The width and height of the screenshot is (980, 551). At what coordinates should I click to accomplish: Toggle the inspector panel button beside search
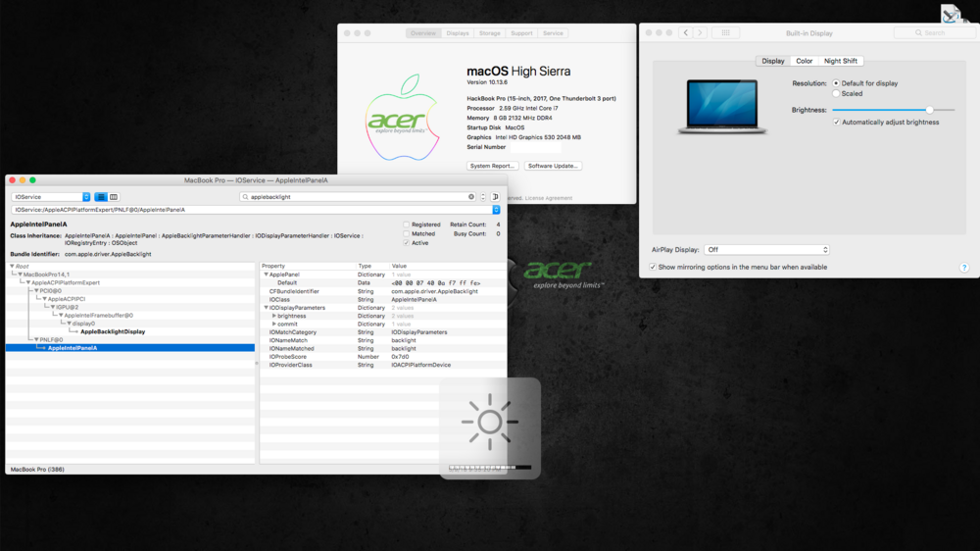coord(495,197)
